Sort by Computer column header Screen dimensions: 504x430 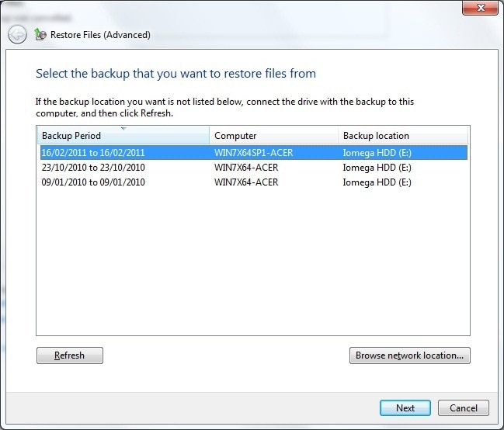coord(273,136)
